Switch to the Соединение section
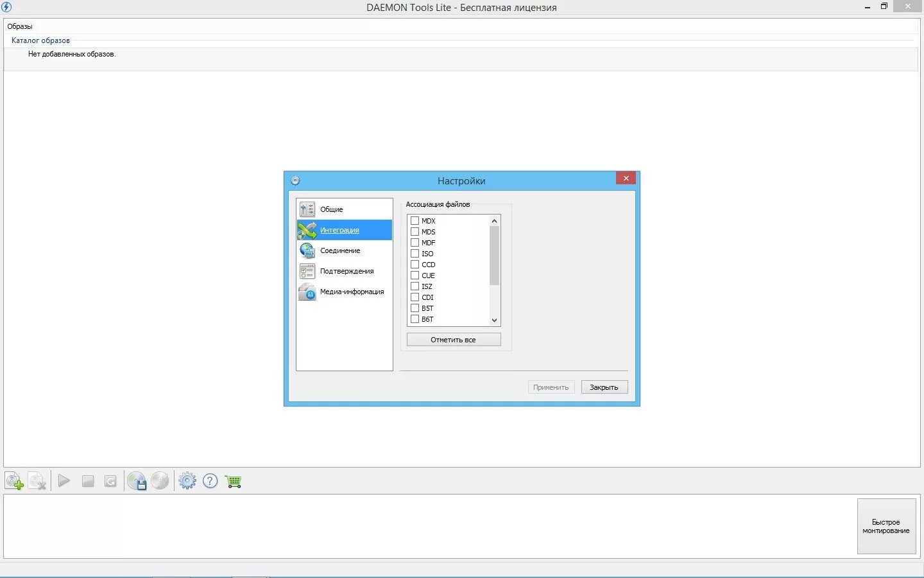The height and width of the screenshot is (578, 924). click(345, 250)
